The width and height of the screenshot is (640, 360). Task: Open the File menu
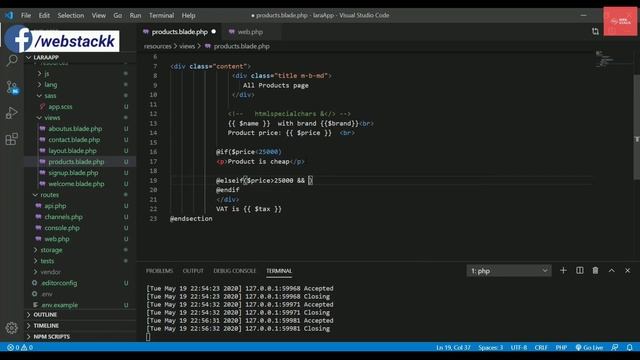click(26, 16)
